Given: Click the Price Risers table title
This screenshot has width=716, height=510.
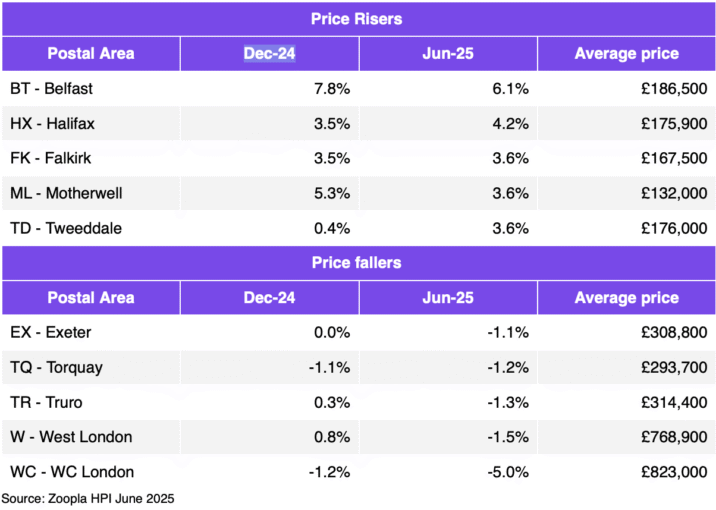Looking at the screenshot, I should pyautogui.click(x=358, y=18).
